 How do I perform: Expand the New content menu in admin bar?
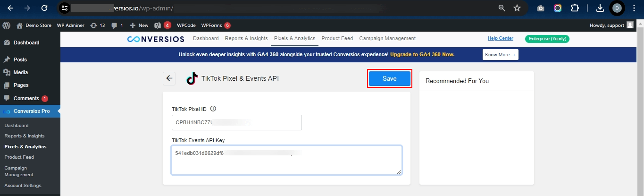(x=139, y=25)
